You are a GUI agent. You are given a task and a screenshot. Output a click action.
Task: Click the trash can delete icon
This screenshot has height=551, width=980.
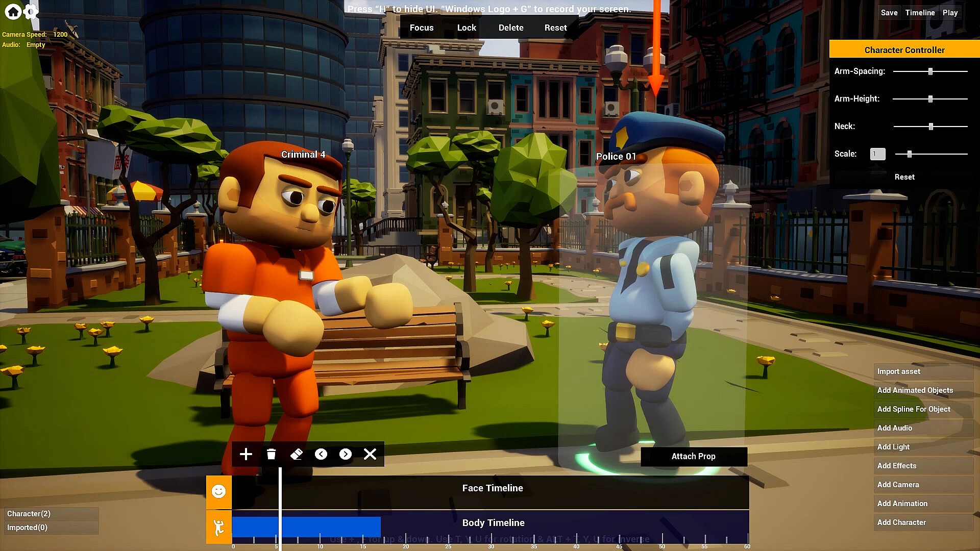[271, 454]
